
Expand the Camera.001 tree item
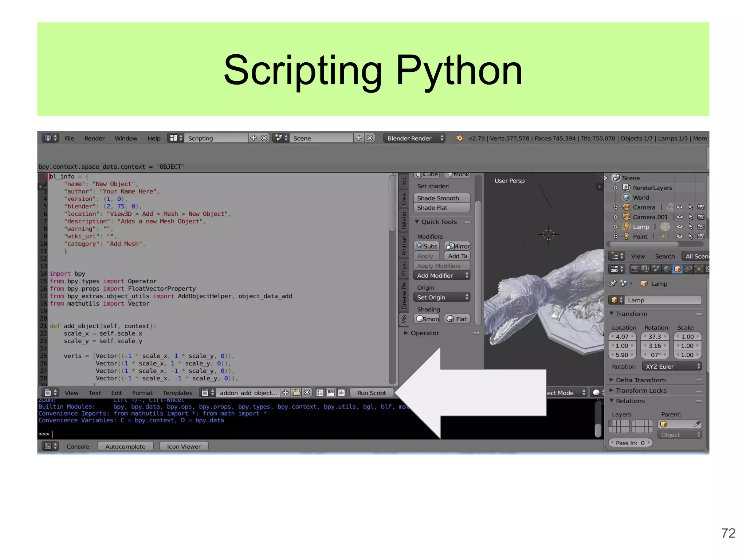[616, 217]
